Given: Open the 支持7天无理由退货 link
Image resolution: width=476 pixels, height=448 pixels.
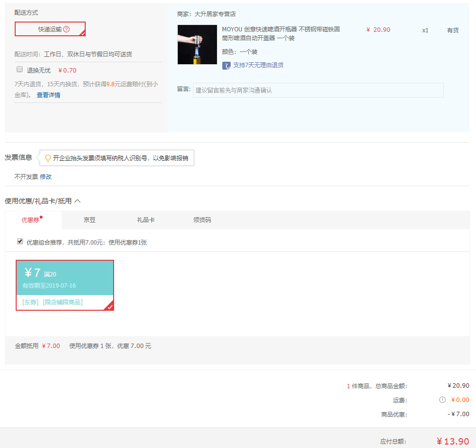Looking at the screenshot, I should [x=259, y=65].
